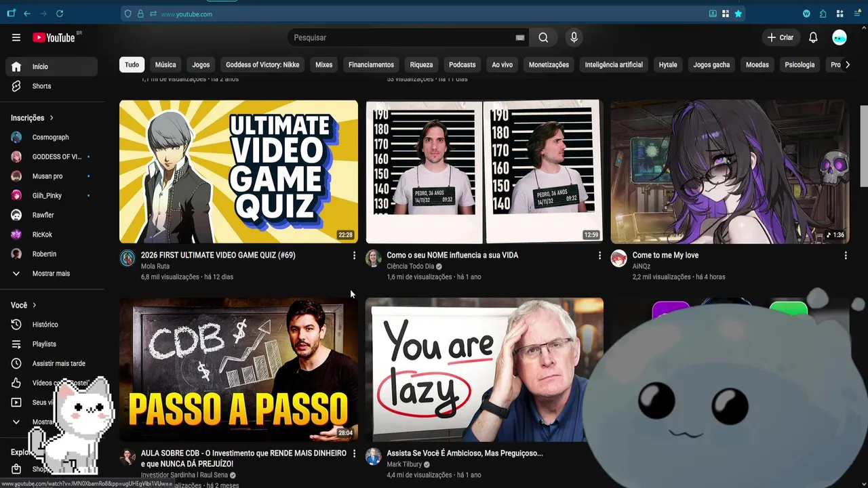This screenshot has height=488, width=868.
Task: Open GODDESS OF VI... subscription channel
Action: pos(52,157)
